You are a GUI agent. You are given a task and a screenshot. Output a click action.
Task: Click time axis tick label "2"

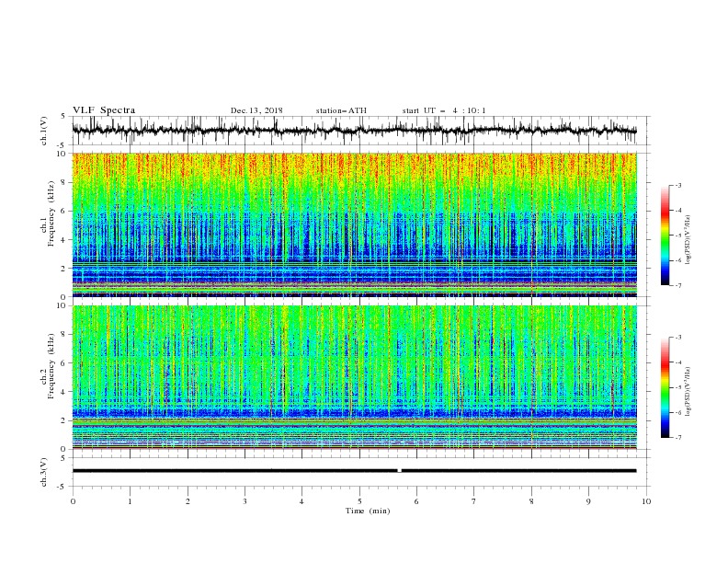point(188,501)
